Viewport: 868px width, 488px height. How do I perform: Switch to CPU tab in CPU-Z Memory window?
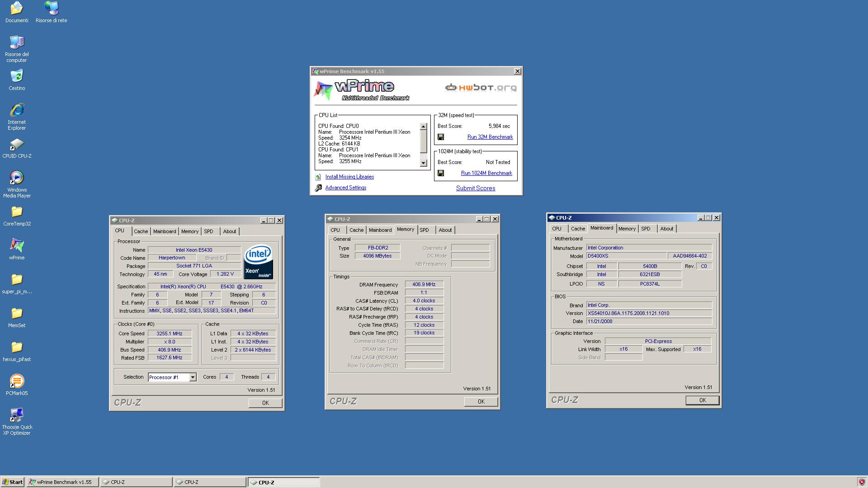coord(335,230)
